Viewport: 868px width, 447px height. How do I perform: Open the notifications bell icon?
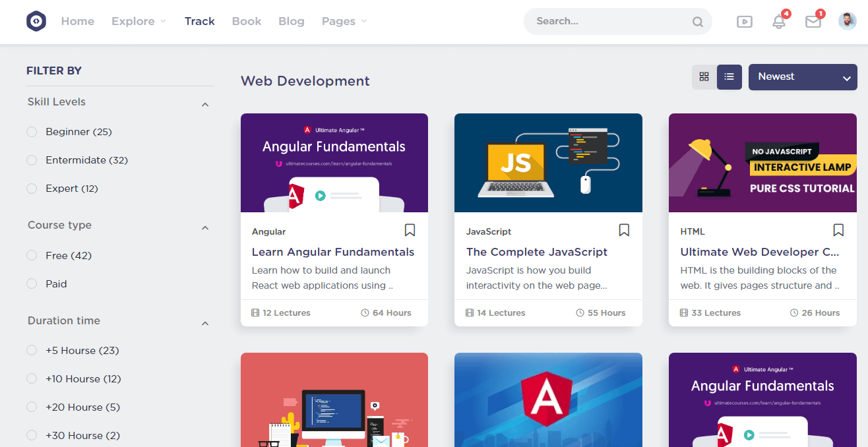pos(779,22)
